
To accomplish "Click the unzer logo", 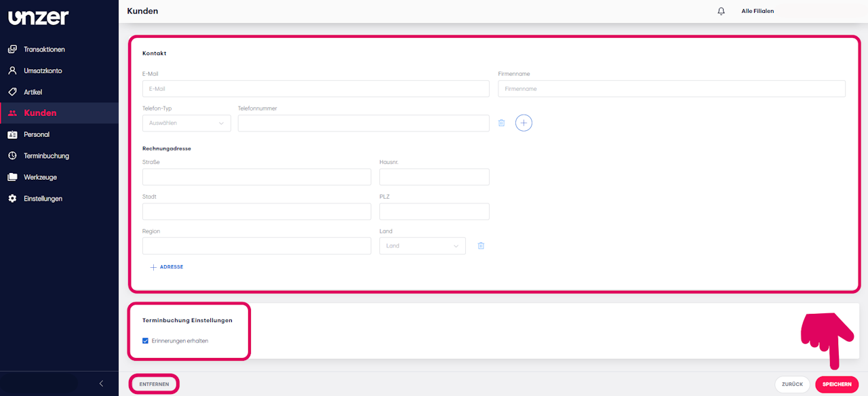I will (x=39, y=17).
